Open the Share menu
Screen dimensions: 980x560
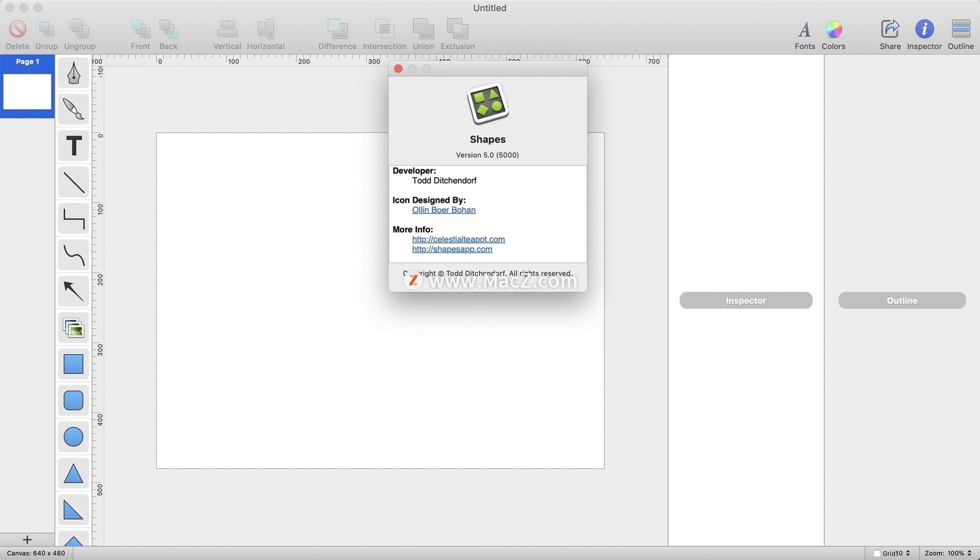click(x=890, y=29)
